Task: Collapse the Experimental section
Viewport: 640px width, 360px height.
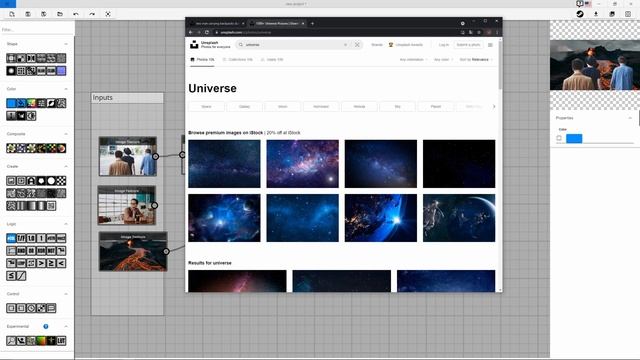Action: [66, 327]
